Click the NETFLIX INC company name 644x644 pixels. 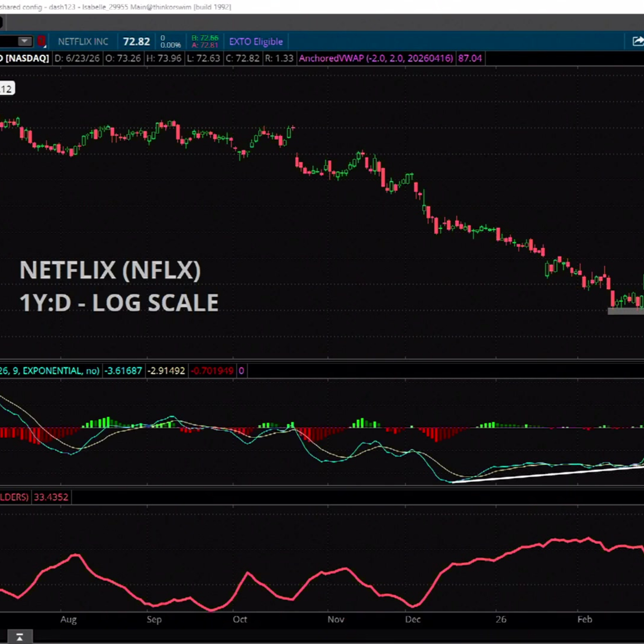tap(83, 42)
